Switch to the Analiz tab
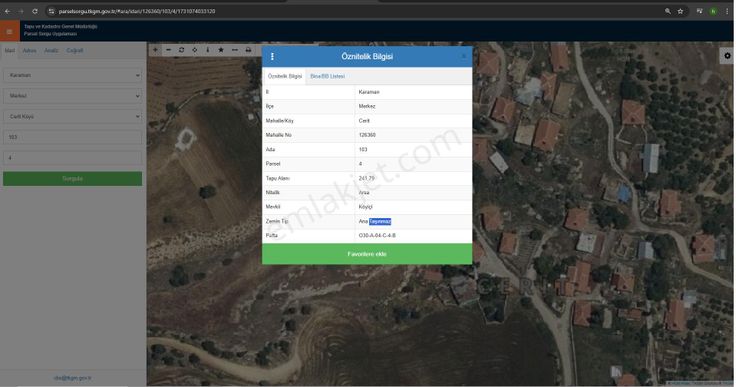This screenshot has height=387, width=736. pos(51,50)
